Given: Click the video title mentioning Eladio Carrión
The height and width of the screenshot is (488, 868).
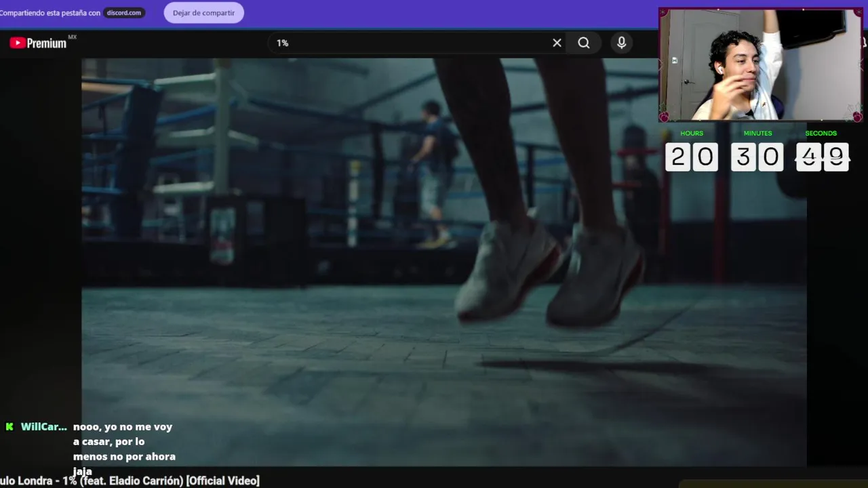Looking at the screenshot, I should pyautogui.click(x=130, y=481).
